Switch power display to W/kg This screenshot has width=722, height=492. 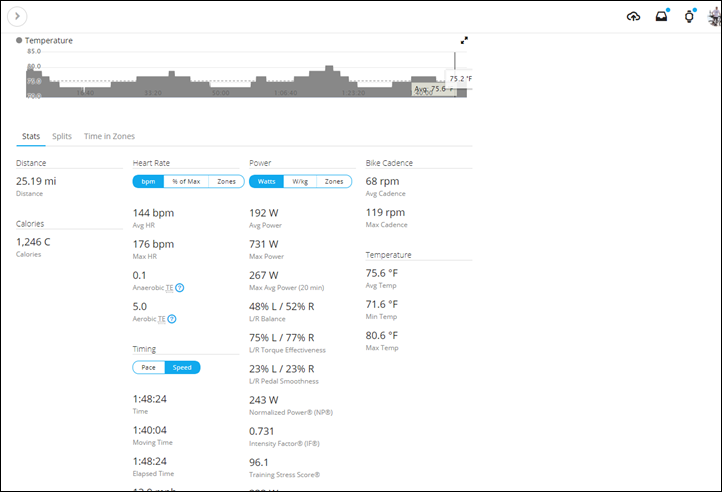[300, 181]
